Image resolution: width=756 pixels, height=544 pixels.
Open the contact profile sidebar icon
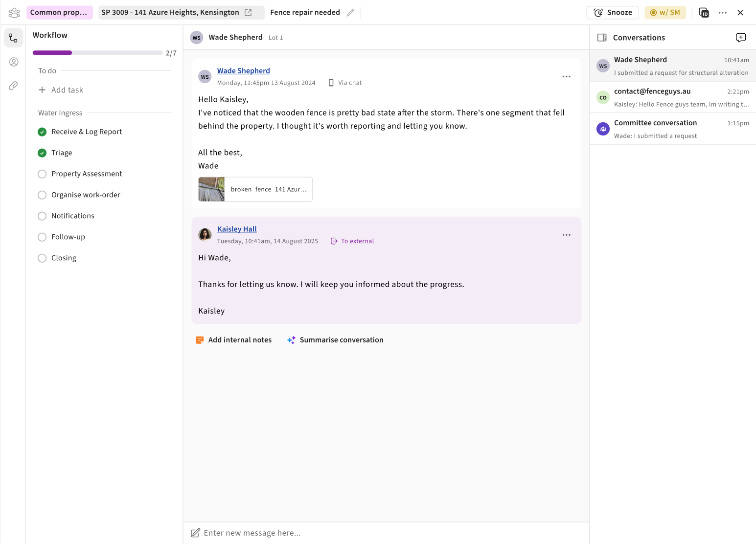click(14, 62)
